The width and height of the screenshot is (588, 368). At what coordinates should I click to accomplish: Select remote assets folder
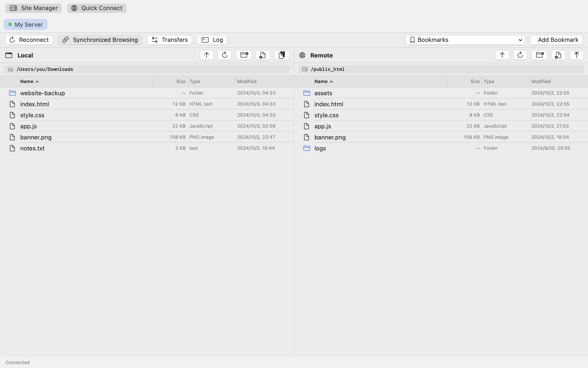pyautogui.click(x=441, y=93)
